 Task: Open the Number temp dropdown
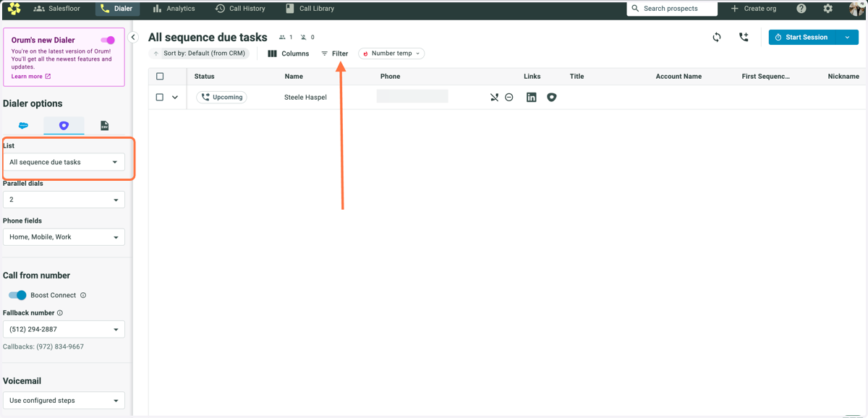tap(391, 54)
